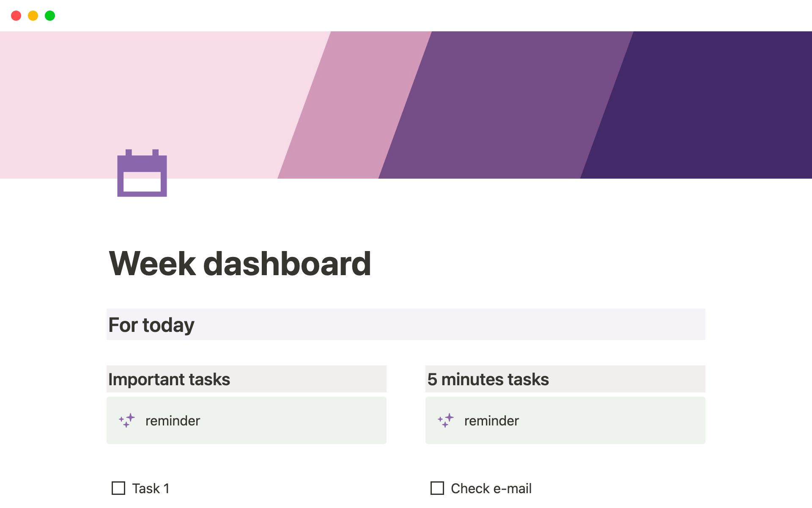
Task: Minimize the window with the yellow button
Action: coord(33,16)
